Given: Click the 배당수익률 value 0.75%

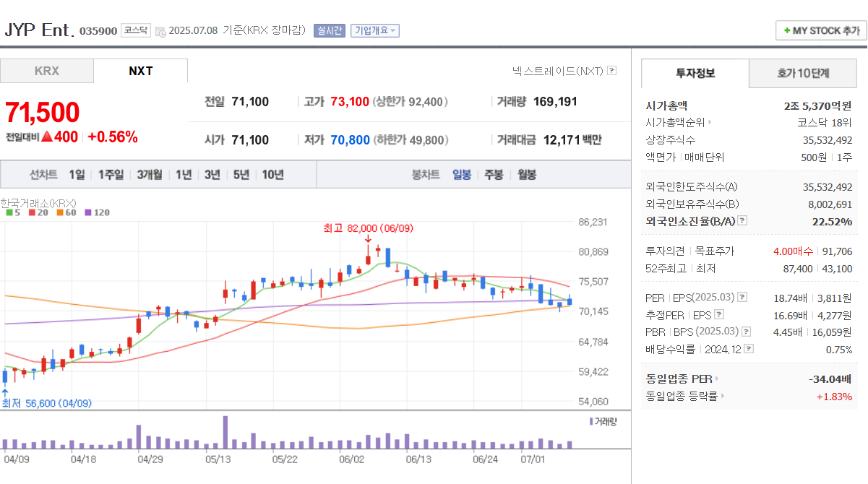Looking at the screenshot, I should (838, 349).
